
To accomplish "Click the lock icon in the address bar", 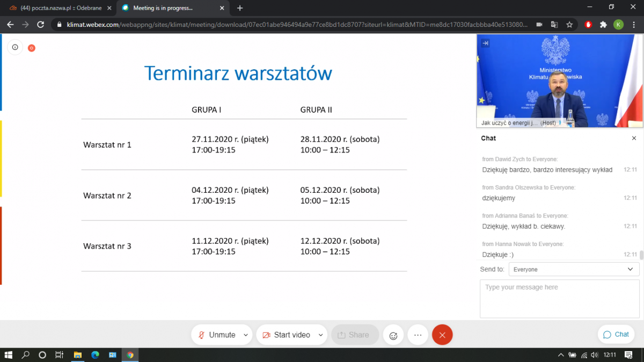I will (59, 25).
